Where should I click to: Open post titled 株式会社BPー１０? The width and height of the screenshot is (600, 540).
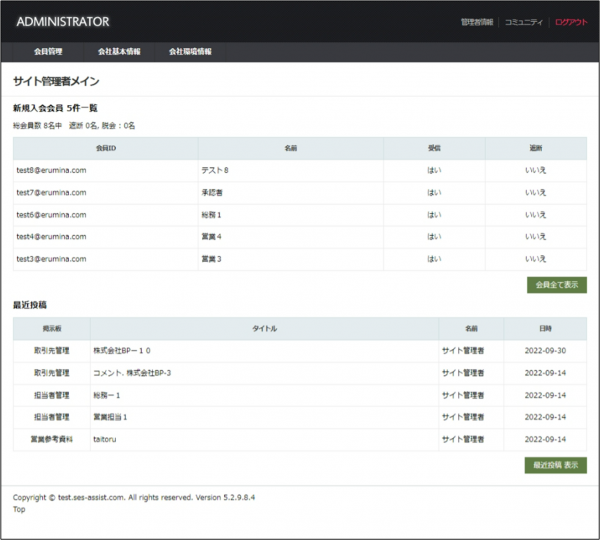(122, 350)
